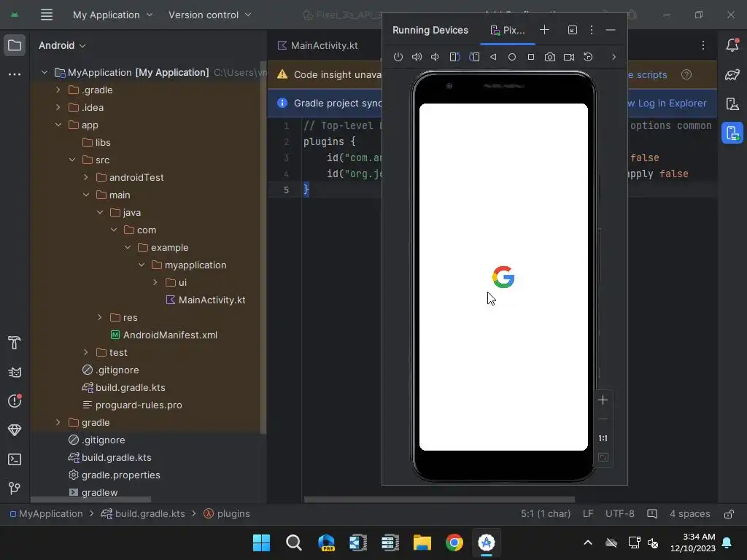
Task: Click MyApplication breadcrumb
Action: 46,514
